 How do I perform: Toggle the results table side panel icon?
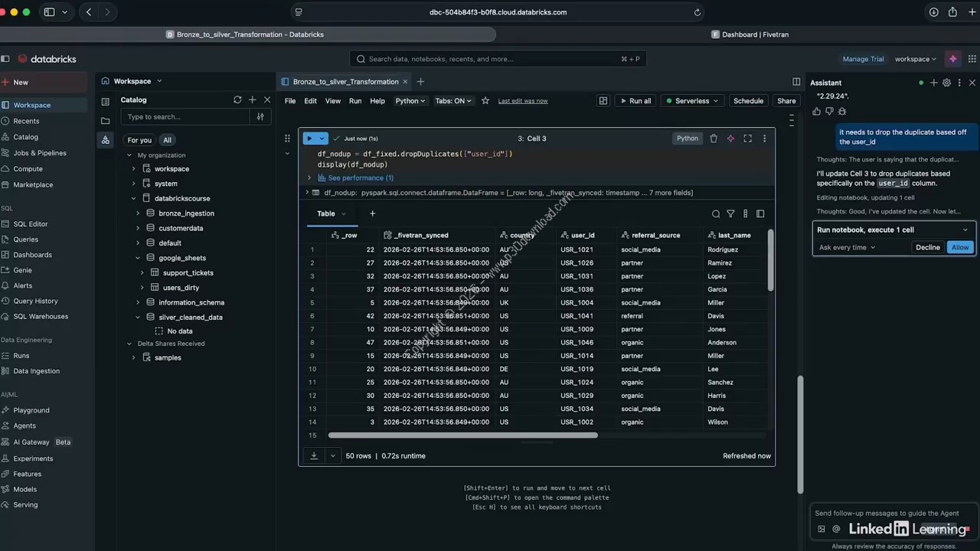click(760, 214)
